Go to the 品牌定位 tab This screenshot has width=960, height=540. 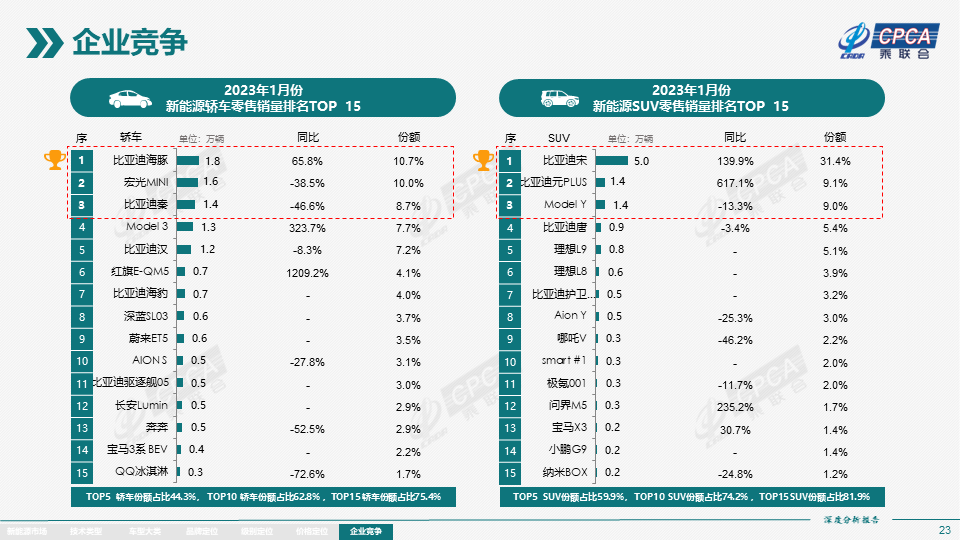point(202,531)
